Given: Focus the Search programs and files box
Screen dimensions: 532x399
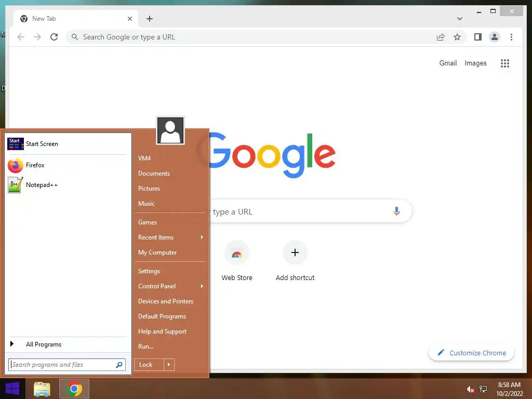Looking at the screenshot, I should (x=67, y=365).
